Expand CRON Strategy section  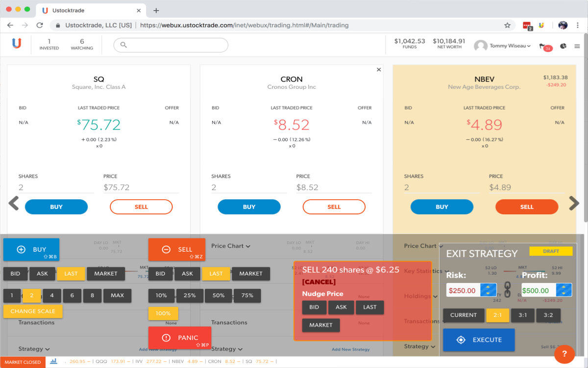point(227,349)
